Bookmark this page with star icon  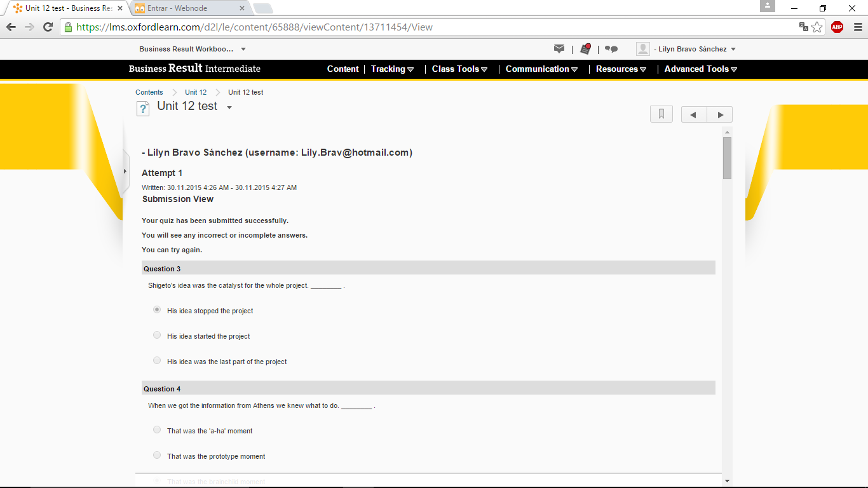pyautogui.click(x=817, y=27)
